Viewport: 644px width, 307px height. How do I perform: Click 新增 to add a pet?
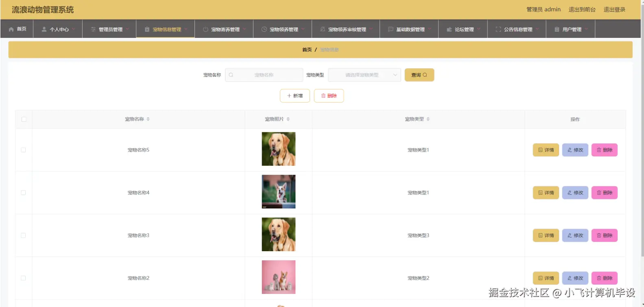[295, 96]
